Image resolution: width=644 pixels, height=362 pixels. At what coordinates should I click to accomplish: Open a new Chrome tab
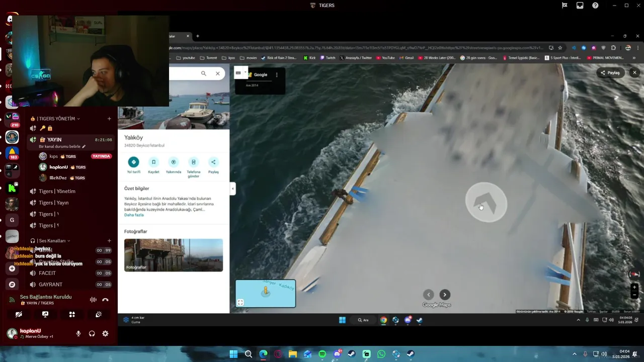coord(198,36)
